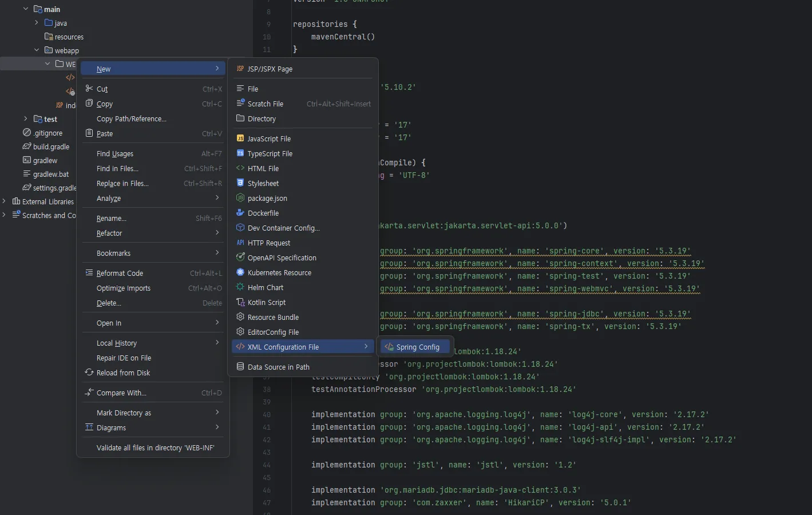Select Find Usages menu entry
812x515 pixels.
tap(153, 153)
